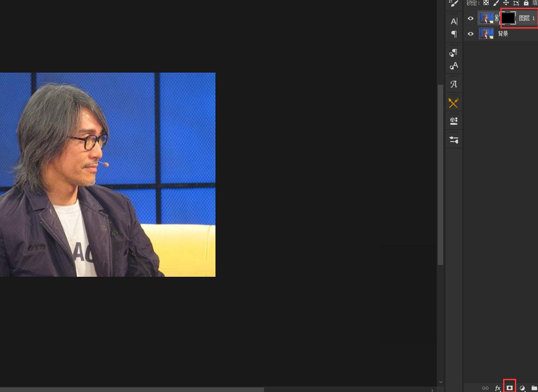
Task: Click the orange crossed brushes panel icon
Action: [x=454, y=103]
